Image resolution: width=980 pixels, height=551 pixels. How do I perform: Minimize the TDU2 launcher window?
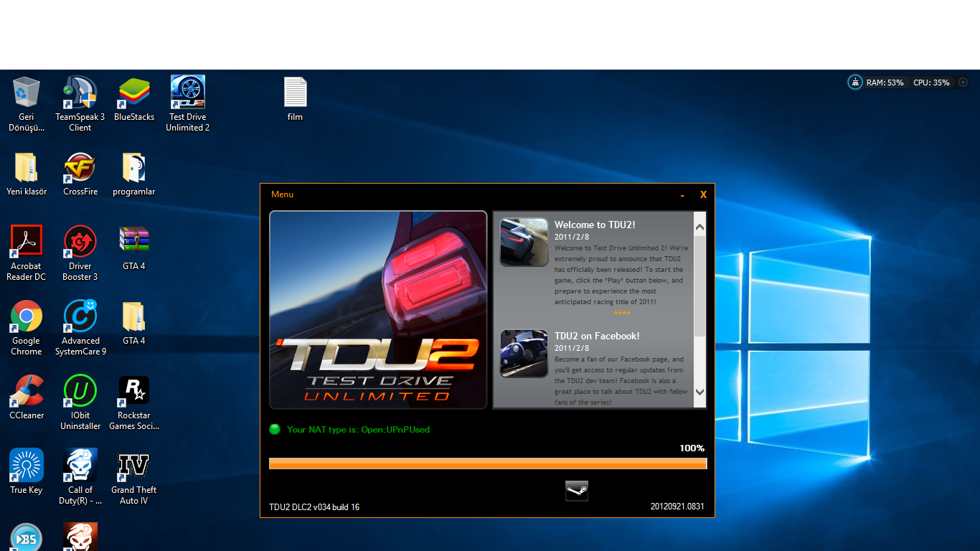click(682, 195)
